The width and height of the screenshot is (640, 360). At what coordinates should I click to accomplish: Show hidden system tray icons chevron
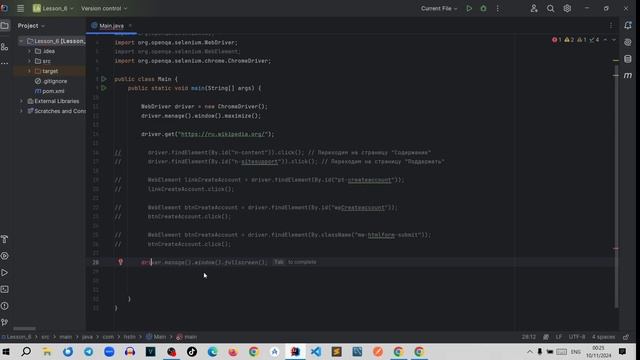pos(529,351)
